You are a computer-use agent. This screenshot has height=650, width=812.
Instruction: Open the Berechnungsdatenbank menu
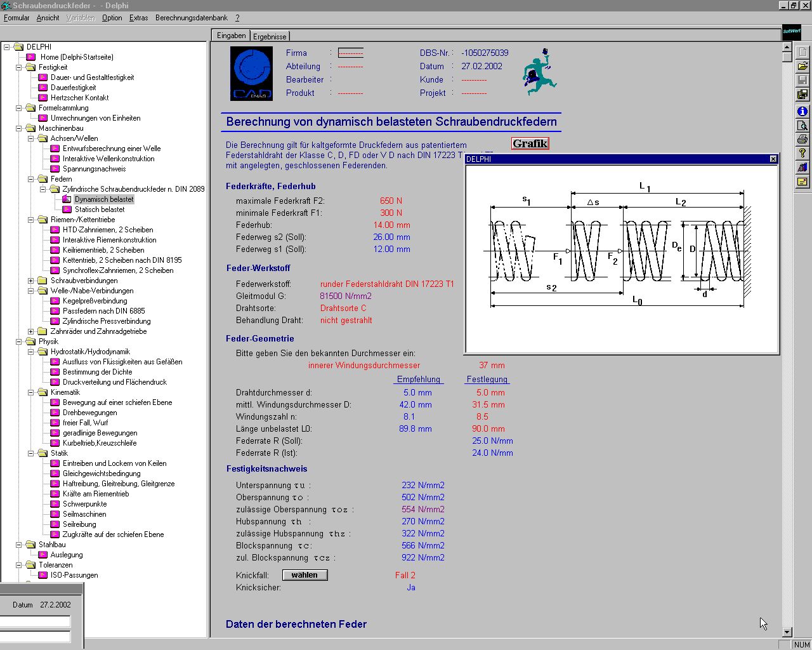192,18
